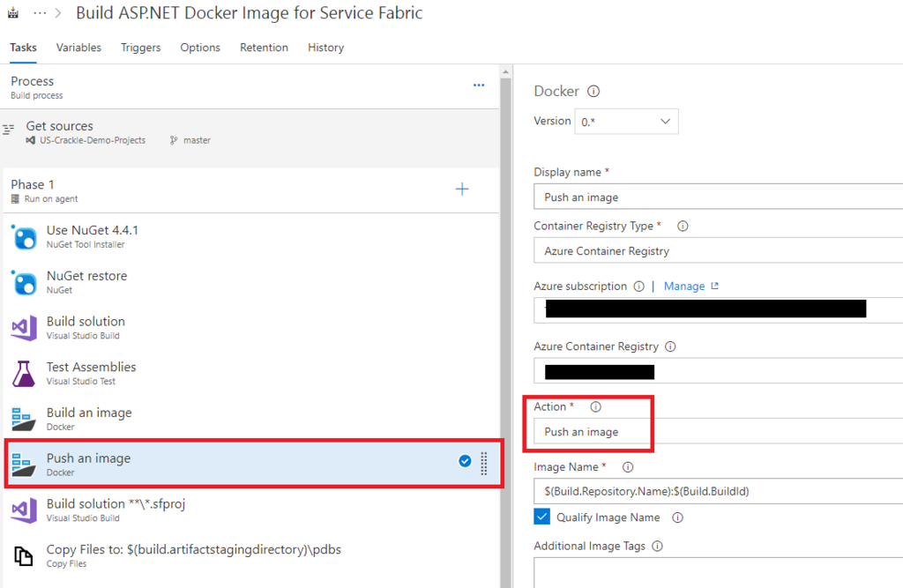Viewport: 903px width, 588px height.
Task: Click the task list scrollbar
Action: point(505,331)
